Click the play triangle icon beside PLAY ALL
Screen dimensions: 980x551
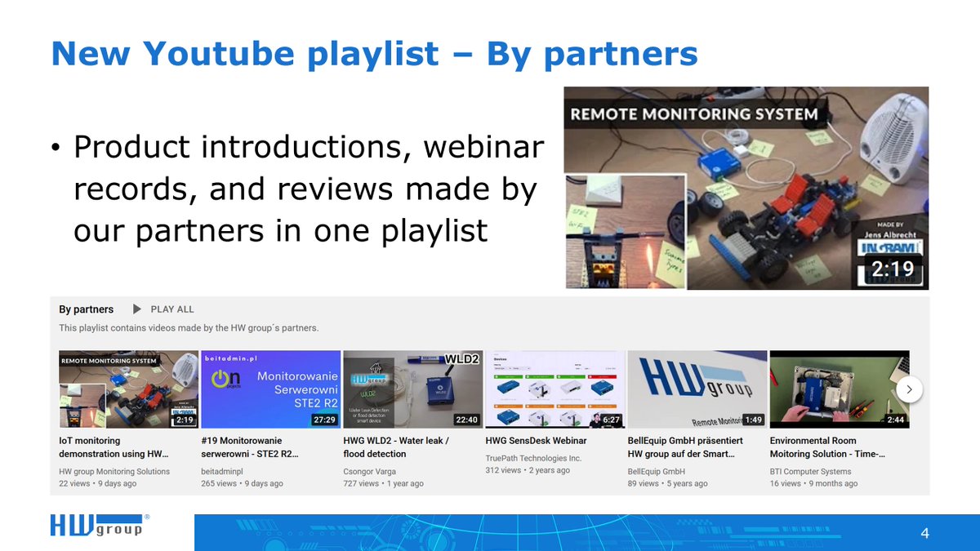[137, 309]
